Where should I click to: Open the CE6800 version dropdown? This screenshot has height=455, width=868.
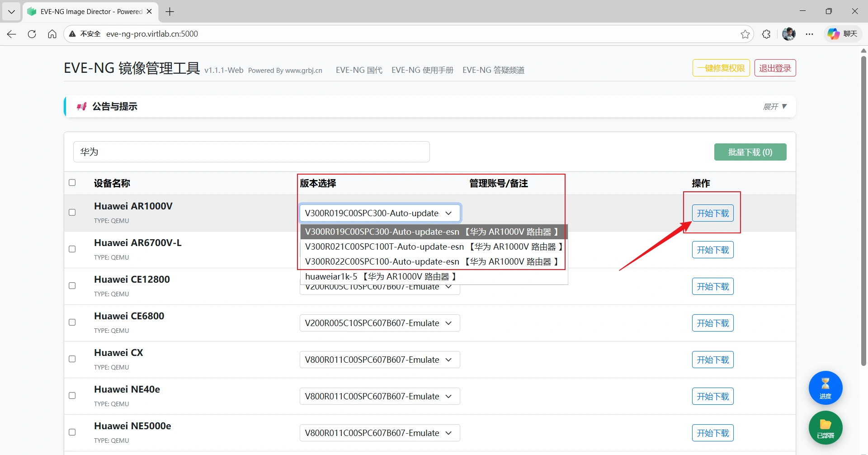click(380, 323)
